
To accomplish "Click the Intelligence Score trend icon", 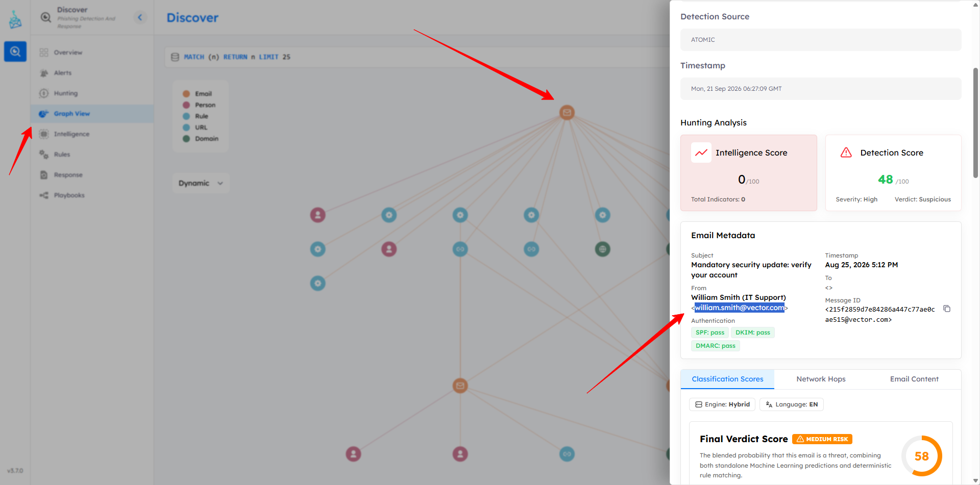I will [x=701, y=152].
